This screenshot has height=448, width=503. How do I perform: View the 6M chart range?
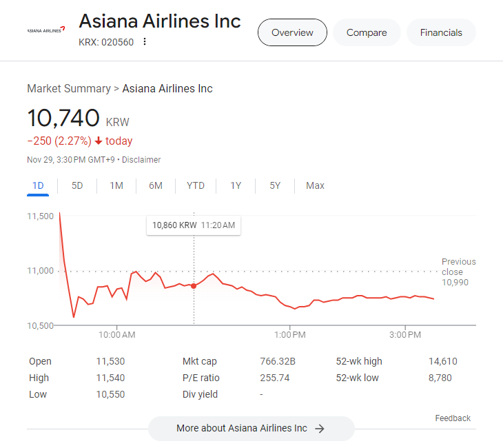click(156, 185)
